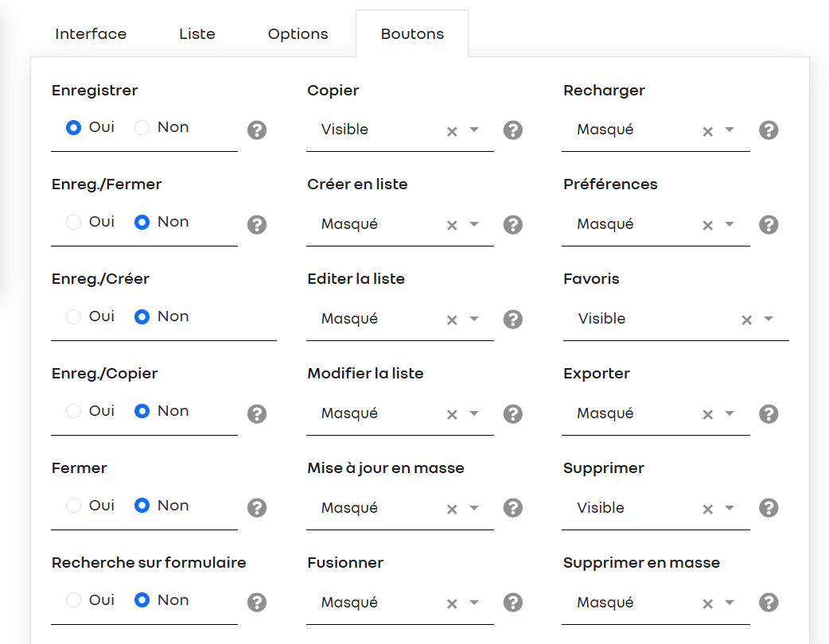
Task: Select Oui for Enreg./Fermer
Action: pyautogui.click(x=73, y=222)
